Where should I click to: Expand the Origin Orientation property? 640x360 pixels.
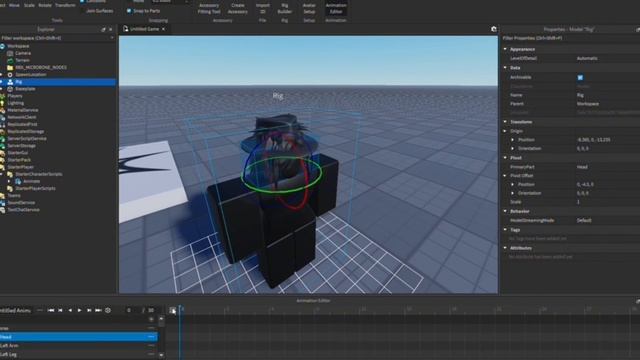pyautogui.click(x=513, y=149)
